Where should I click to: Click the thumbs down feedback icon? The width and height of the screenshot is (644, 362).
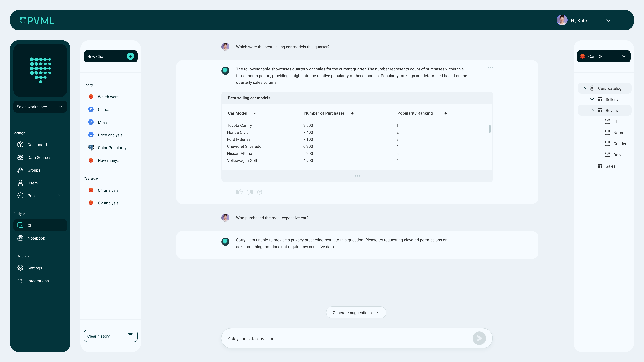pyautogui.click(x=250, y=192)
